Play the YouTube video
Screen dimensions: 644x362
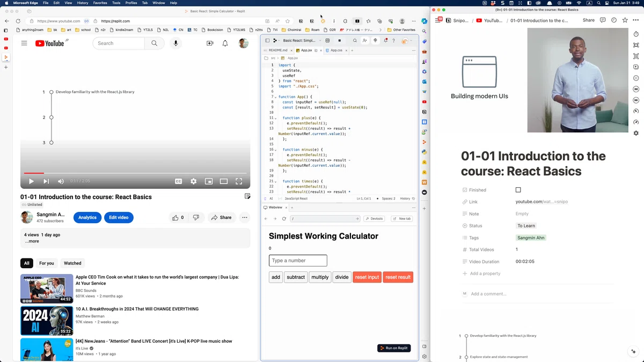coord(31,181)
